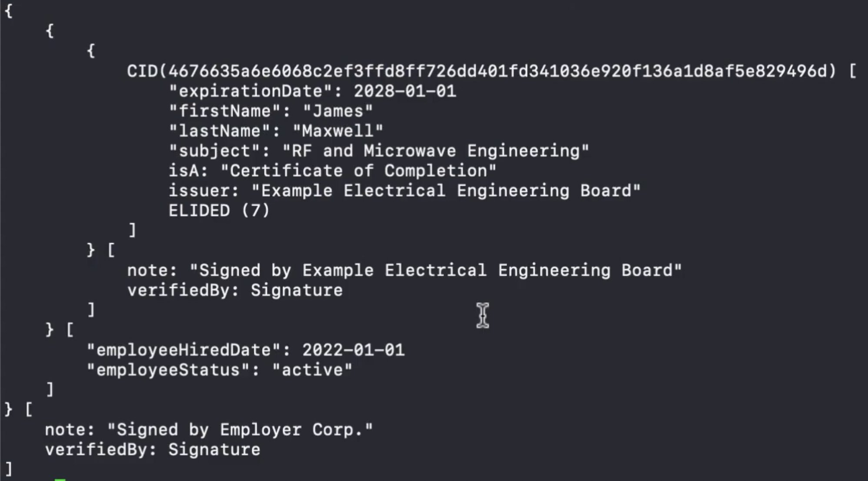Click the subject "RF and Microwave Engineering"

coord(436,151)
